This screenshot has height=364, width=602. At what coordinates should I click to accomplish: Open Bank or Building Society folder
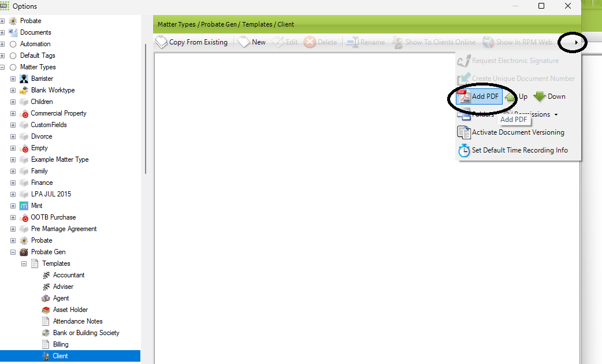(86, 333)
